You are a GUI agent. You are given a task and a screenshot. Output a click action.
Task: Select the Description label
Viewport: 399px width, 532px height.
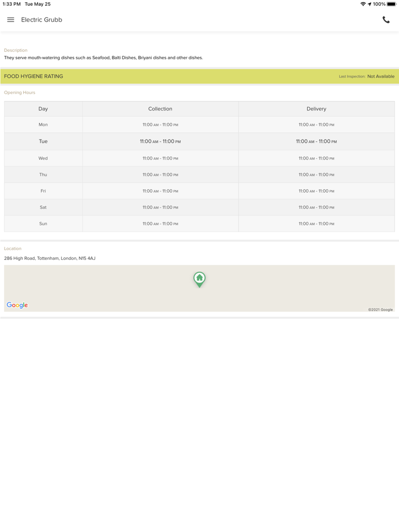[x=15, y=50]
